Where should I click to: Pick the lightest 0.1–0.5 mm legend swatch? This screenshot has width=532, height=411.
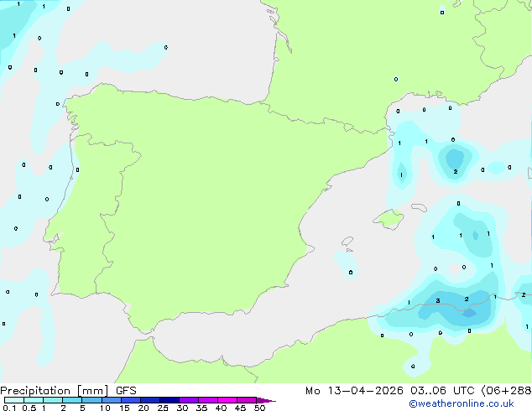point(14,400)
